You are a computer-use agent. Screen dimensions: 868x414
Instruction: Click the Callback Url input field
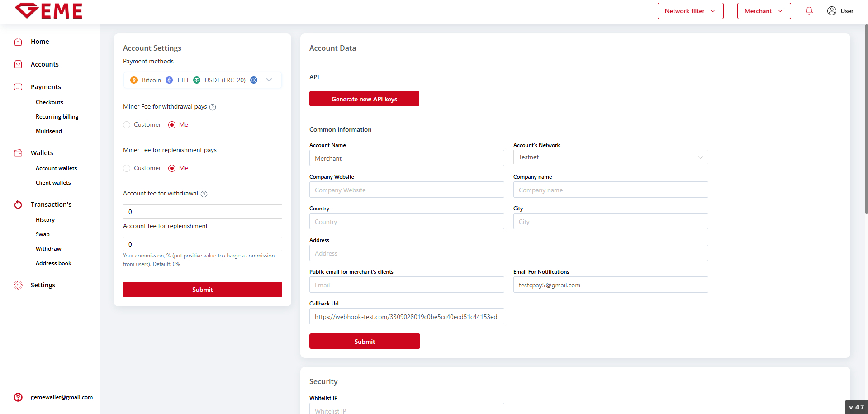[x=406, y=317]
